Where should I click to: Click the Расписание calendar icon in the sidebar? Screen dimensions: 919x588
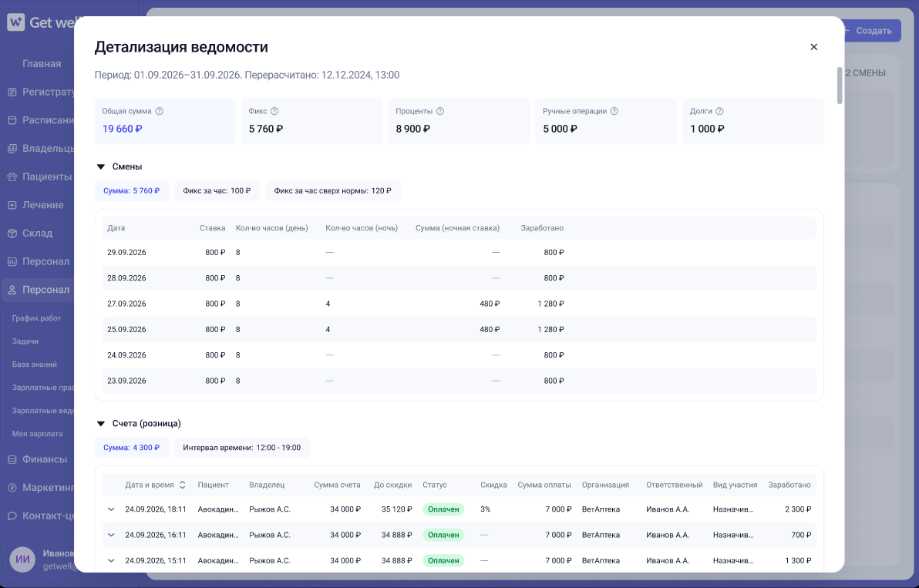click(x=12, y=120)
